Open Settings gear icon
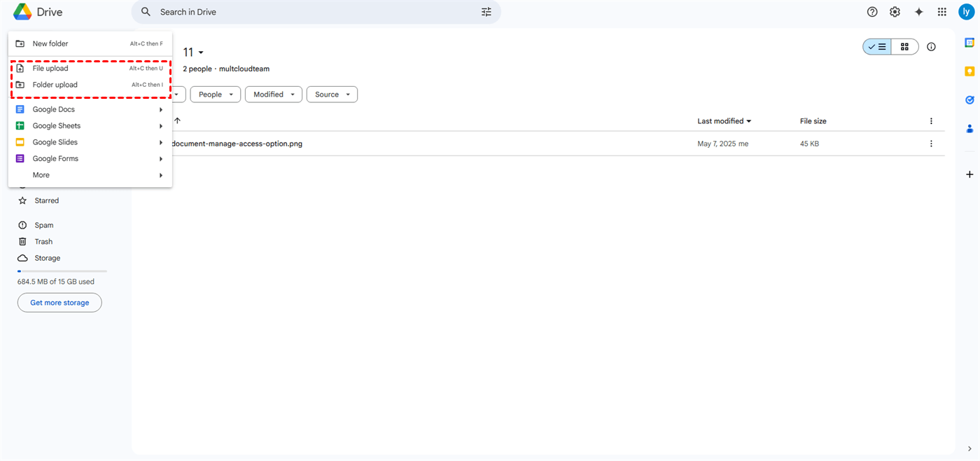Viewport: 980px width, 461px height. [x=895, y=12]
